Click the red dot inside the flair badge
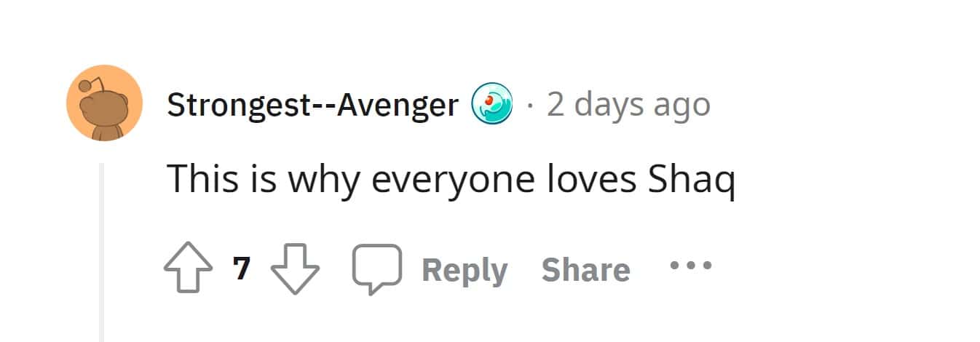Screen dimensions: 980x342 (489, 100)
